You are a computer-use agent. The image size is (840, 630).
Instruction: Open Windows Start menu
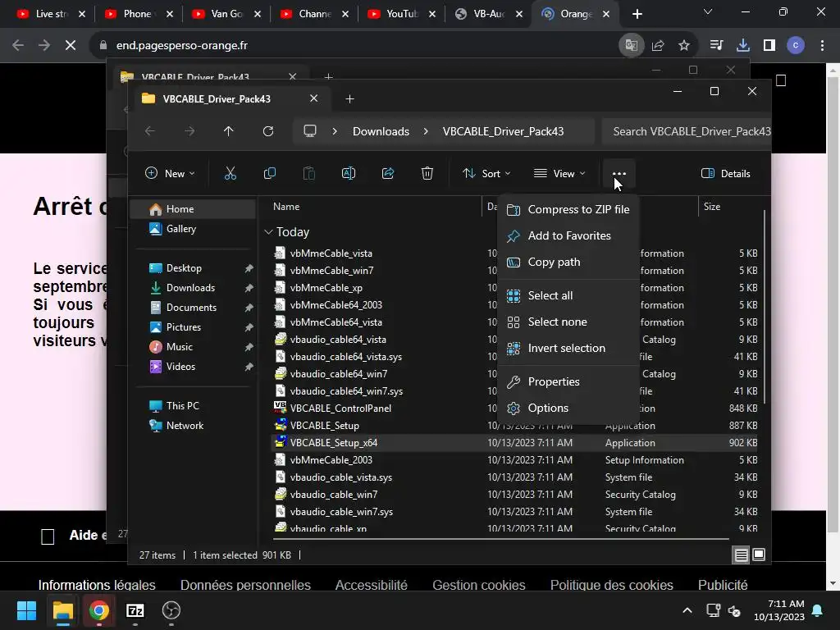[x=26, y=610]
